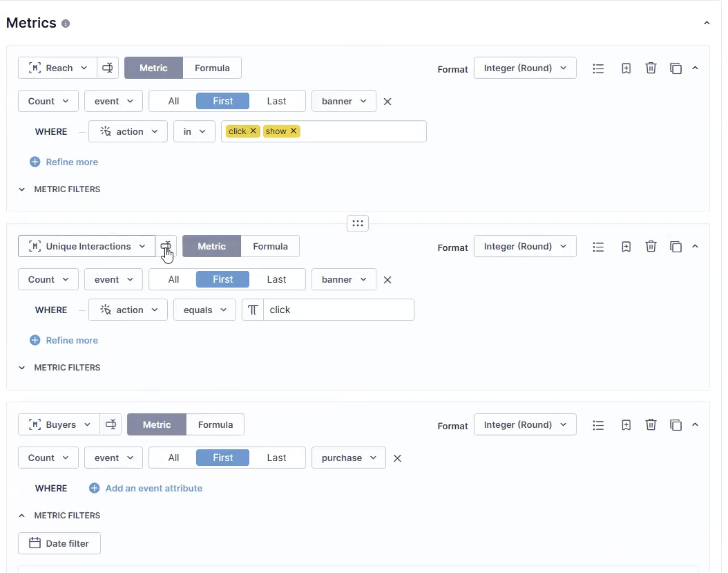
Task: Click rename icon beside Buyers
Action: (111, 424)
